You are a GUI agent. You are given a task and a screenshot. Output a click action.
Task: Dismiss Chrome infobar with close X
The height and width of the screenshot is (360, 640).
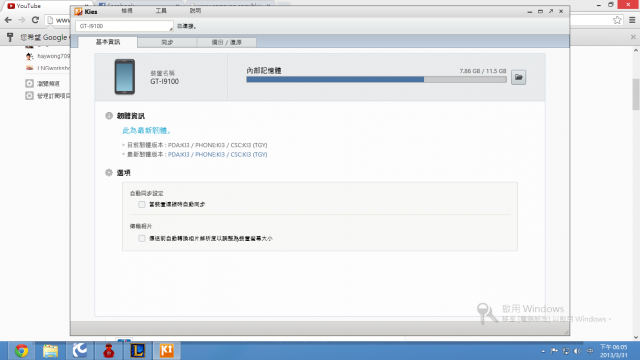633,37
